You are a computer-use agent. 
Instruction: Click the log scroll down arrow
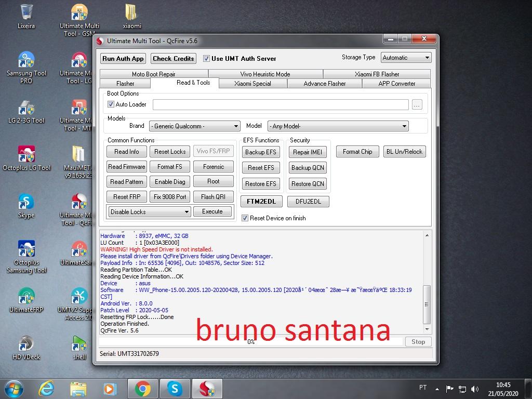427,329
